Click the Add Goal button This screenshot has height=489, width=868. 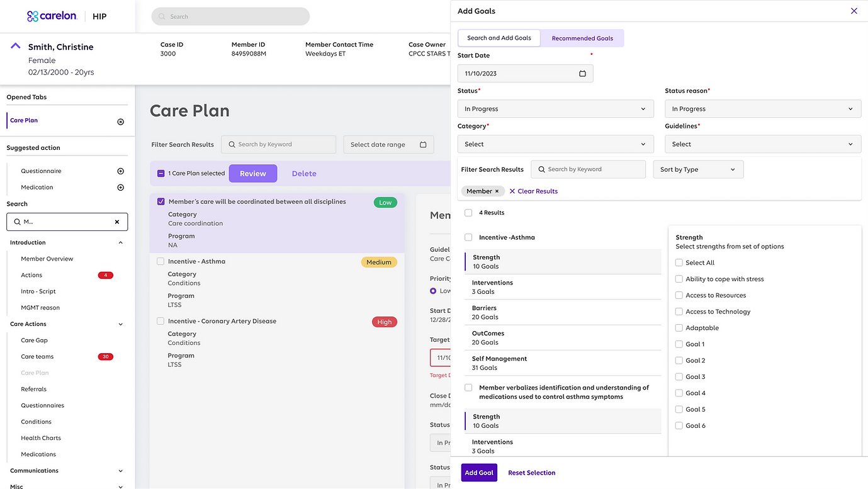(478, 472)
